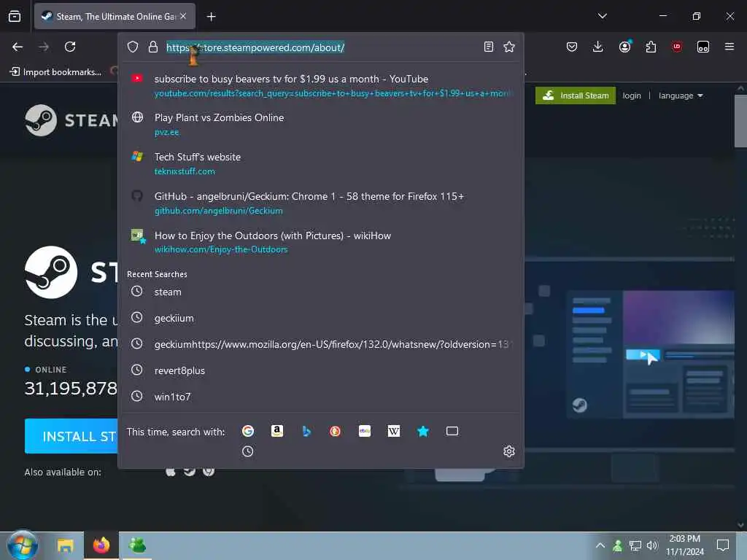Save page to Pocket
The width and height of the screenshot is (747, 560).
572,47
